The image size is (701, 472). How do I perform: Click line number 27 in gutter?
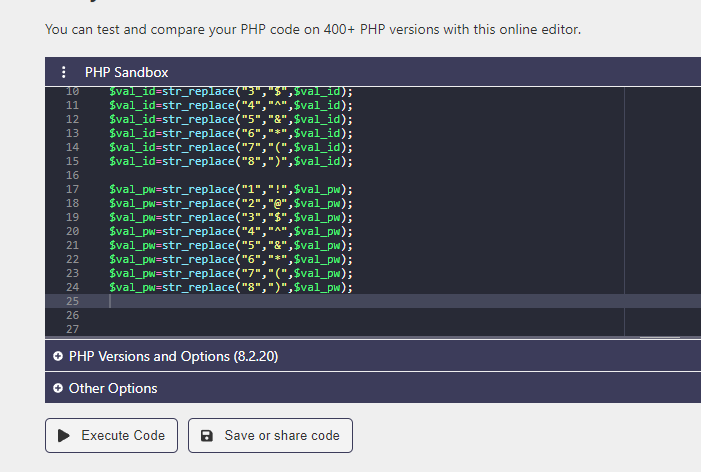[72, 329]
